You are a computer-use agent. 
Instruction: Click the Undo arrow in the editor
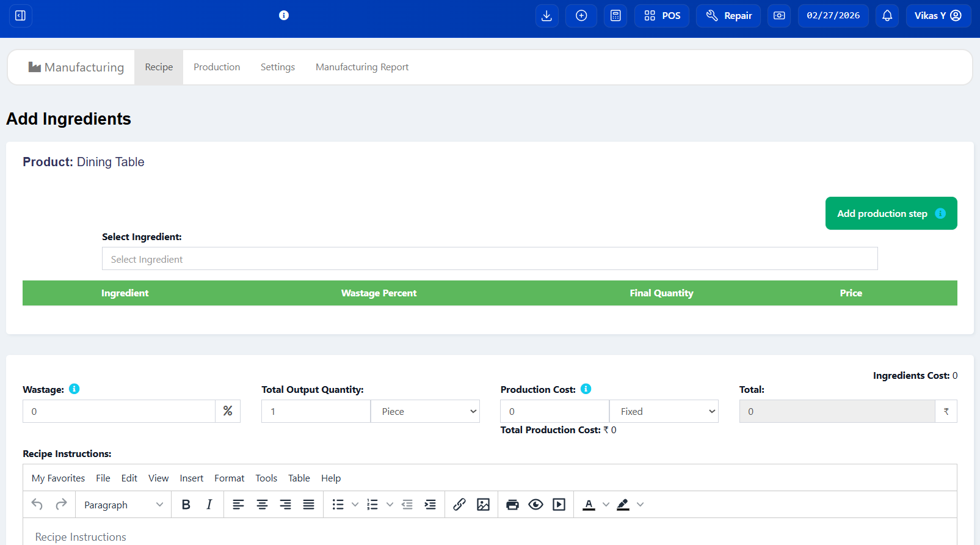point(37,504)
